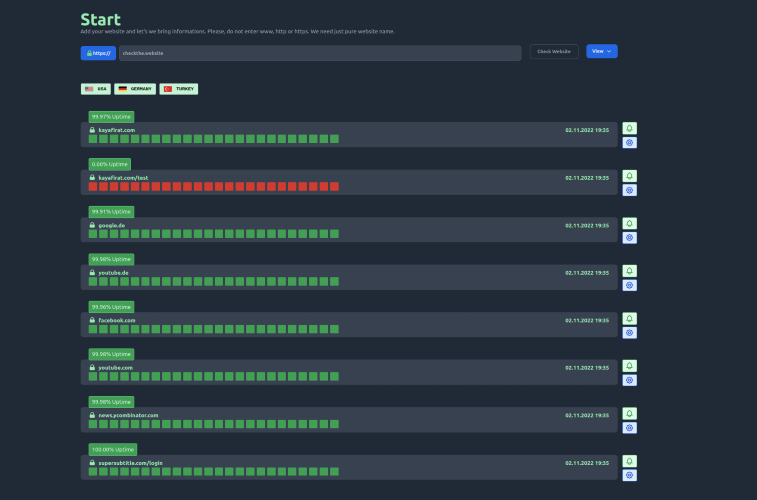Click the bell icon for youtube.com
Screen dimensions: 757x500
(629, 366)
